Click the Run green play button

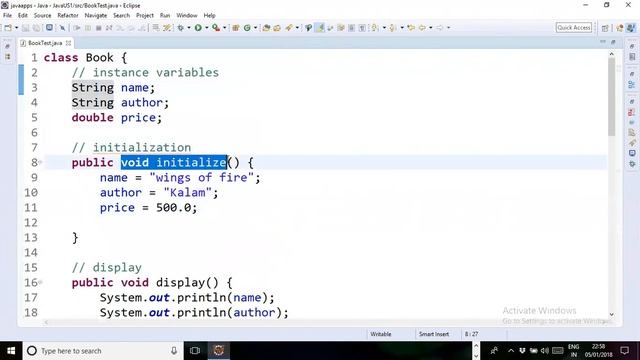click(x=198, y=28)
